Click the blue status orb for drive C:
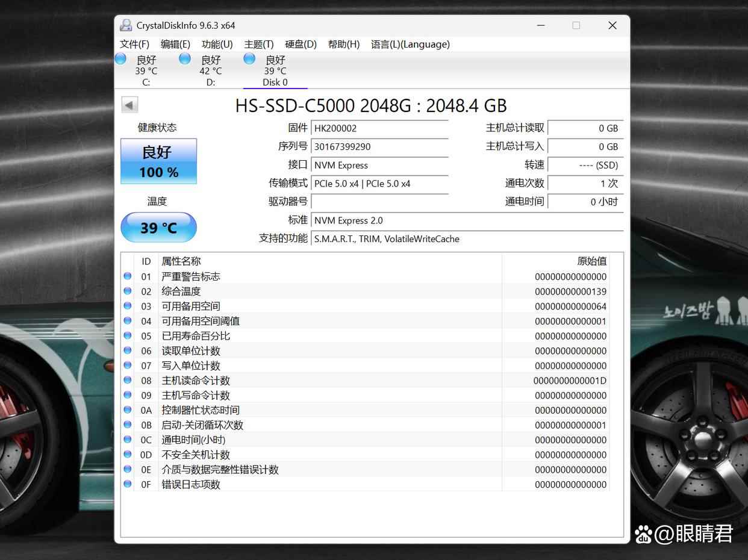Viewport: 748px width, 560px height. [x=121, y=58]
